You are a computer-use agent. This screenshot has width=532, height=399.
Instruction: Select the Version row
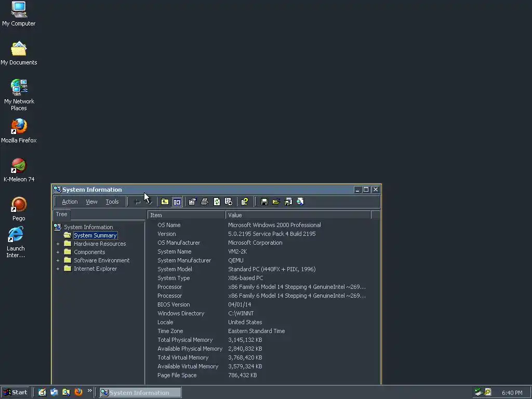[264, 234]
